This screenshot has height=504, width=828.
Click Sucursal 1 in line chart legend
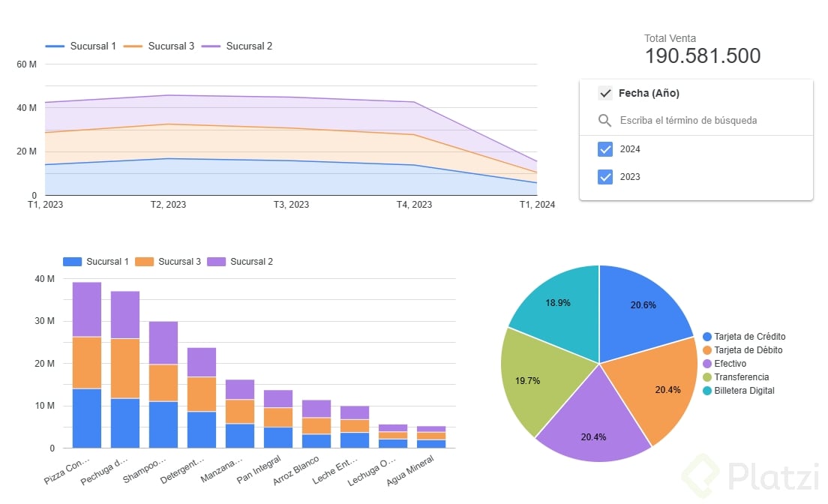pos(81,46)
